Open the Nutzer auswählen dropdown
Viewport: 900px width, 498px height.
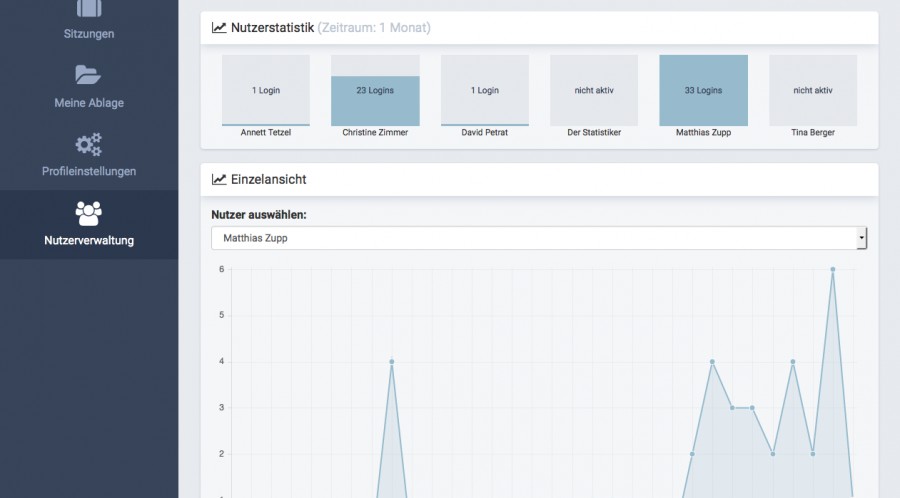[x=538, y=238]
